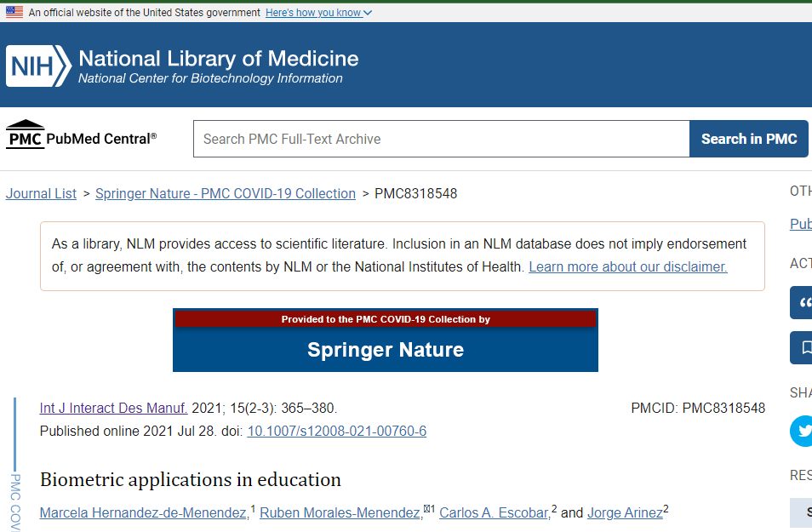
Task: Click the National Library of Medicine header title
Action: [x=218, y=59]
